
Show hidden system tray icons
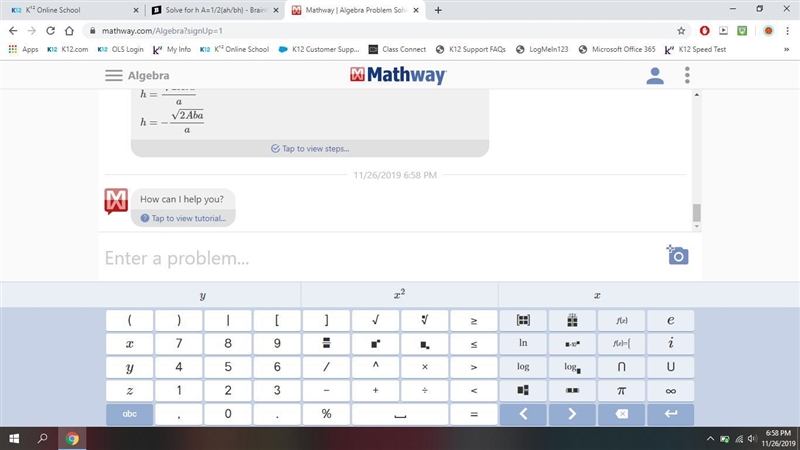(710, 439)
